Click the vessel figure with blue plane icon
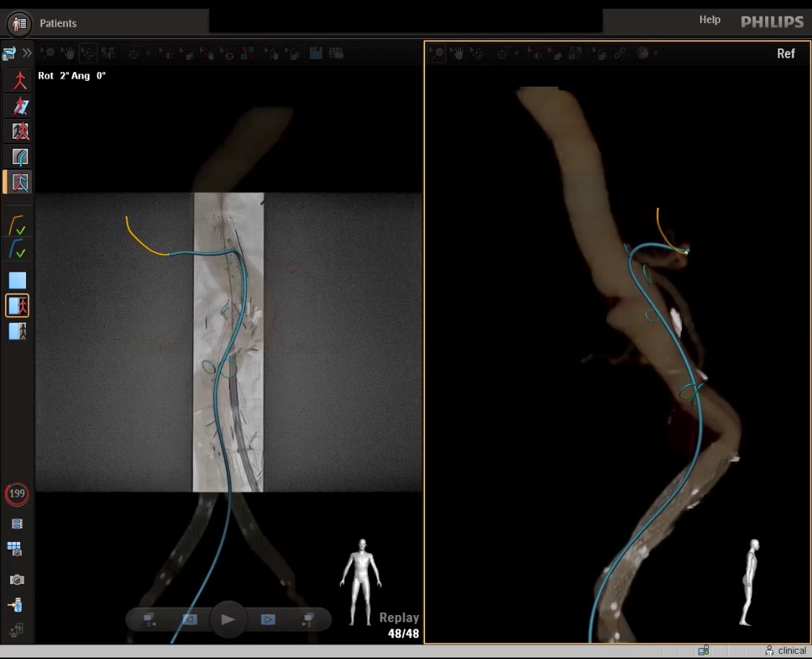The image size is (812, 659). coord(19,106)
